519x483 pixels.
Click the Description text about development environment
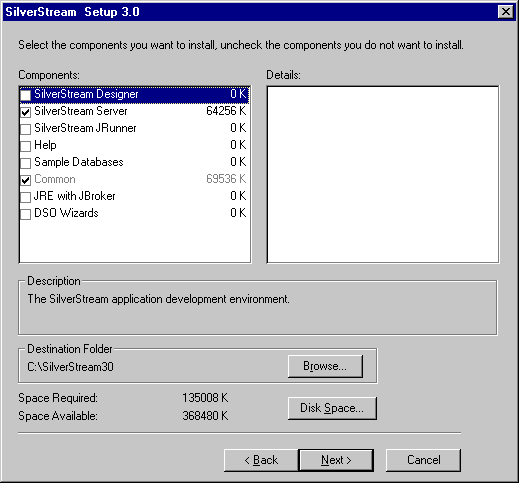pos(158,299)
